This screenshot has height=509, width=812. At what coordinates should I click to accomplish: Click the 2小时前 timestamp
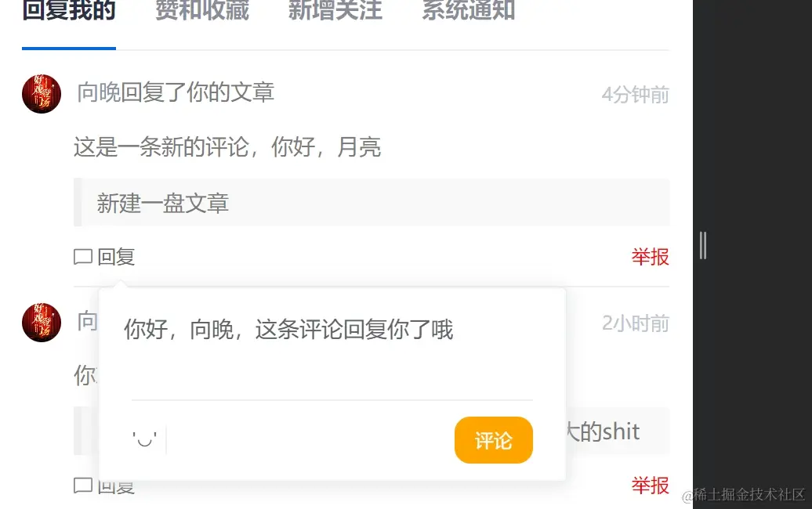coord(636,323)
